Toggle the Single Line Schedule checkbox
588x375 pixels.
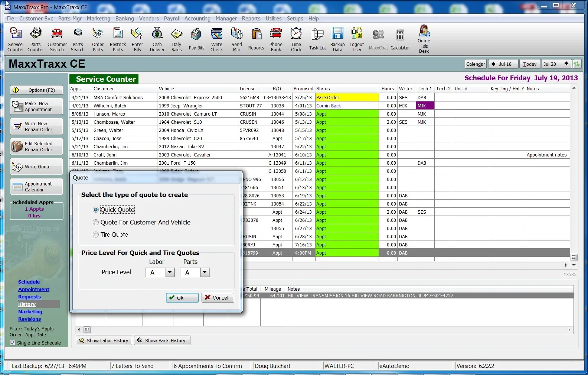point(13,343)
